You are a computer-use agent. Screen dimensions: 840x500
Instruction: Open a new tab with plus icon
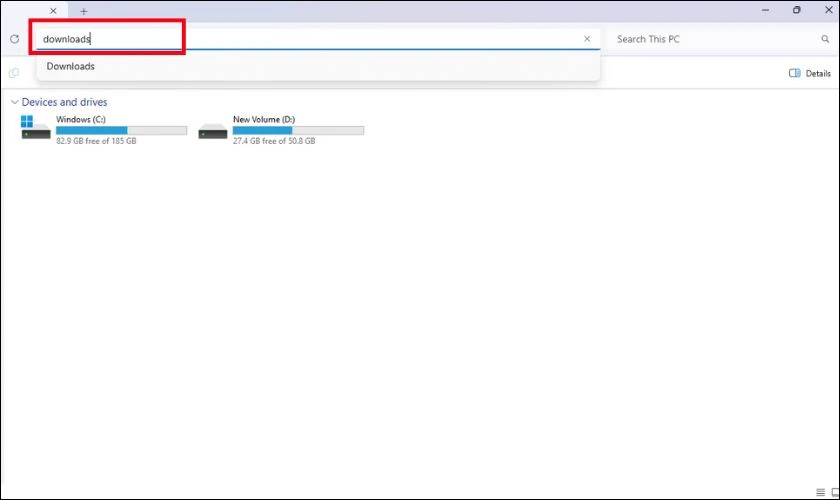84,11
